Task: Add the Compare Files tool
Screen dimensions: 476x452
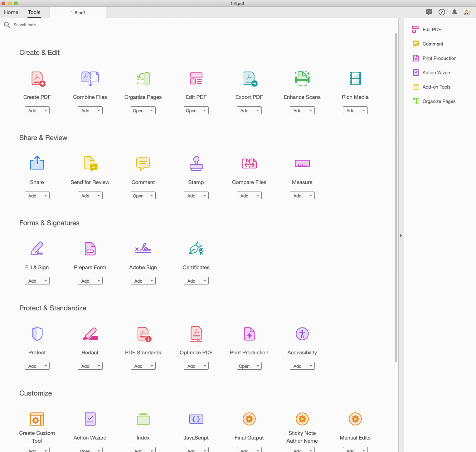Action: (x=245, y=196)
